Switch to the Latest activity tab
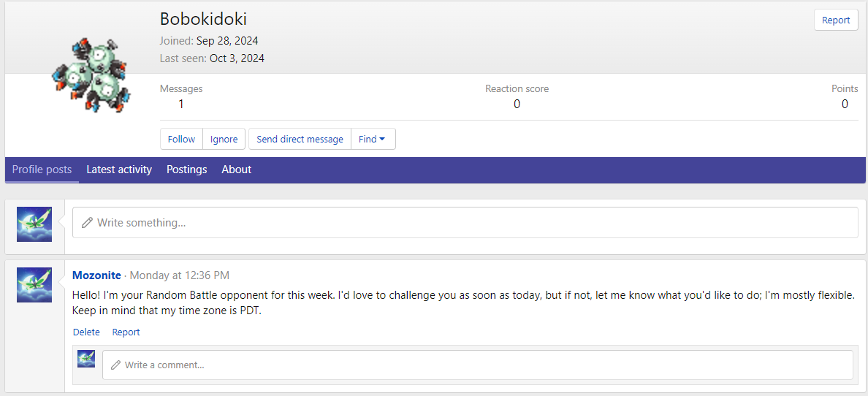 pyautogui.click(x=119, y=170)
